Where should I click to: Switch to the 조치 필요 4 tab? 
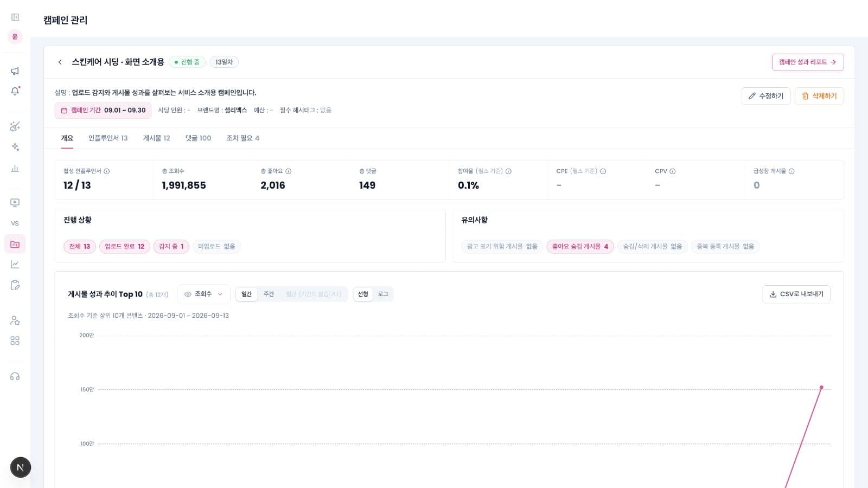click(243, 138)
